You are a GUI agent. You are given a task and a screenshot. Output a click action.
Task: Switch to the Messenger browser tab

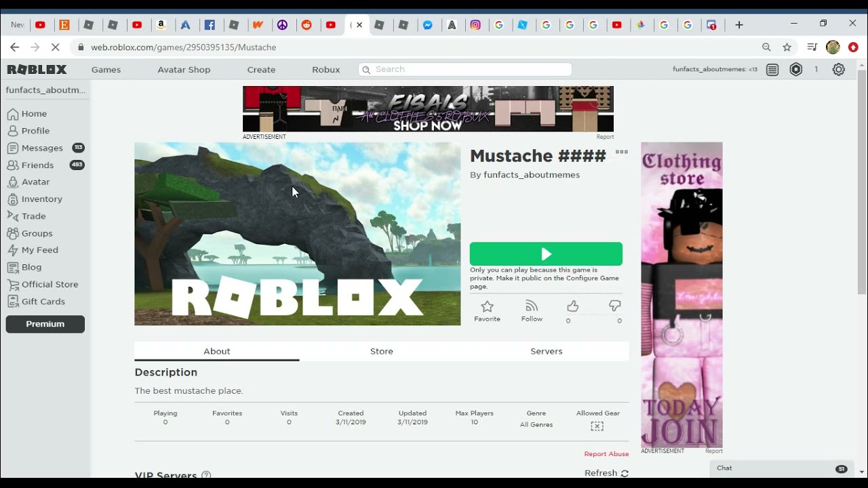428,25
